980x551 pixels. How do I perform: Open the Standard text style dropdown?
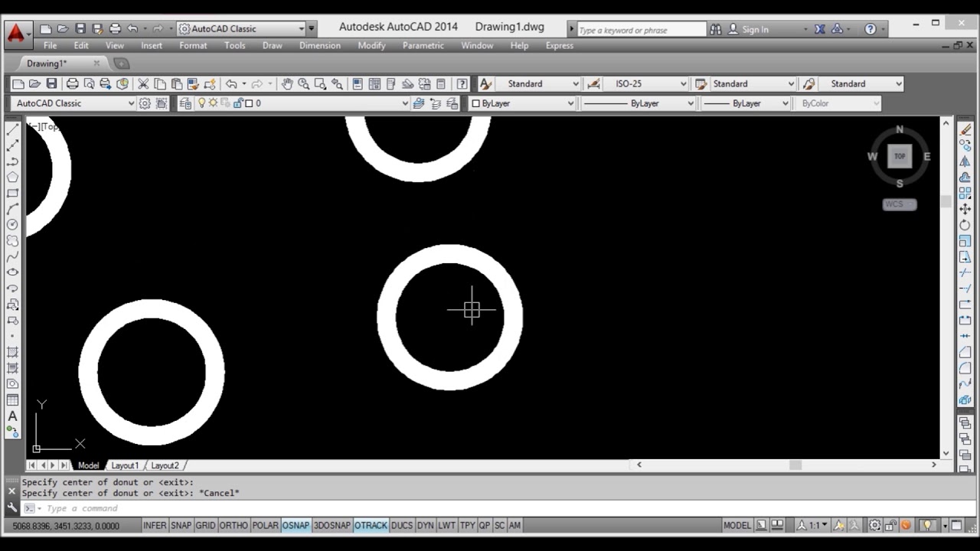click(x=537, y=83)
